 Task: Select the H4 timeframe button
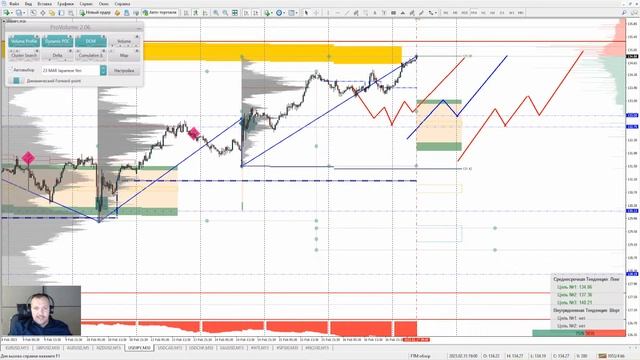coord(493,13)
